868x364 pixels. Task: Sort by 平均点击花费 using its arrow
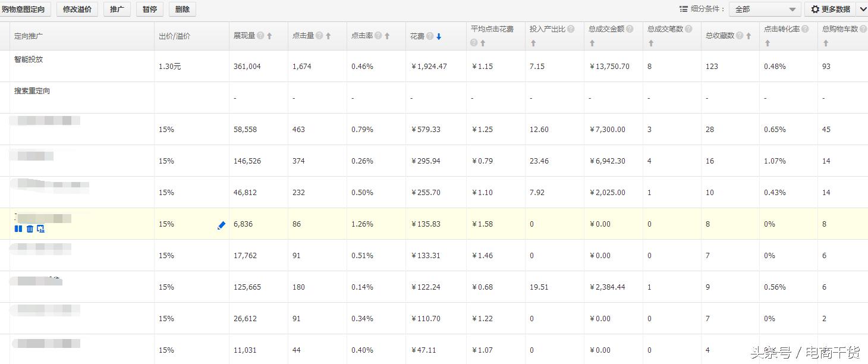click(x=483, y=43)
